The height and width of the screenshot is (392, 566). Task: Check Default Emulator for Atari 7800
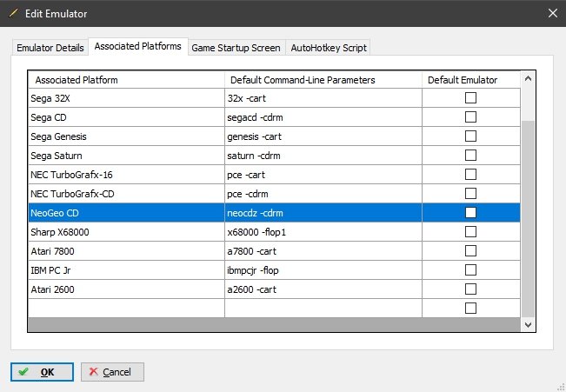[x=470, y=251]
